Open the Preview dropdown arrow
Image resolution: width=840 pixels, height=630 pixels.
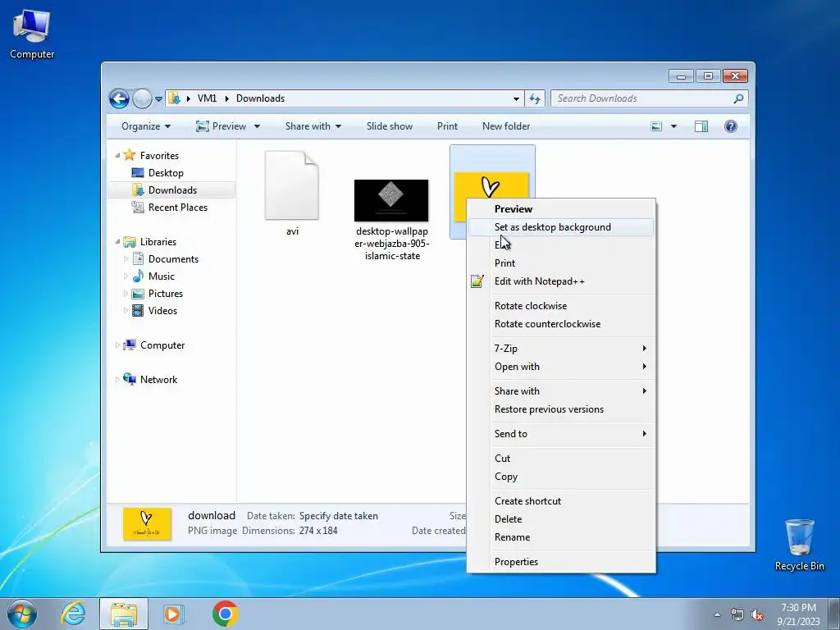pyautogui.click(x=257, y=126)
